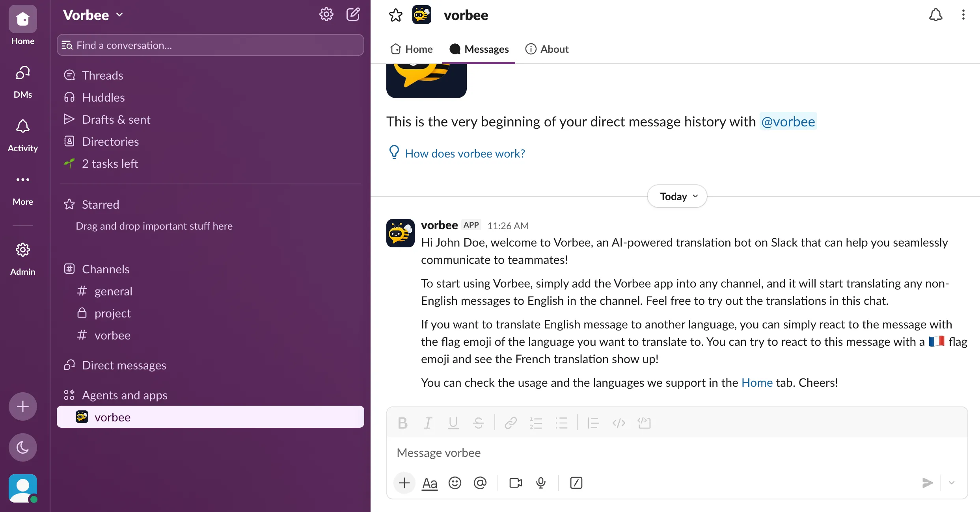Open the Activity bell in the rail
The height and width of the screenshot is (512, 980).
point(22,135)
